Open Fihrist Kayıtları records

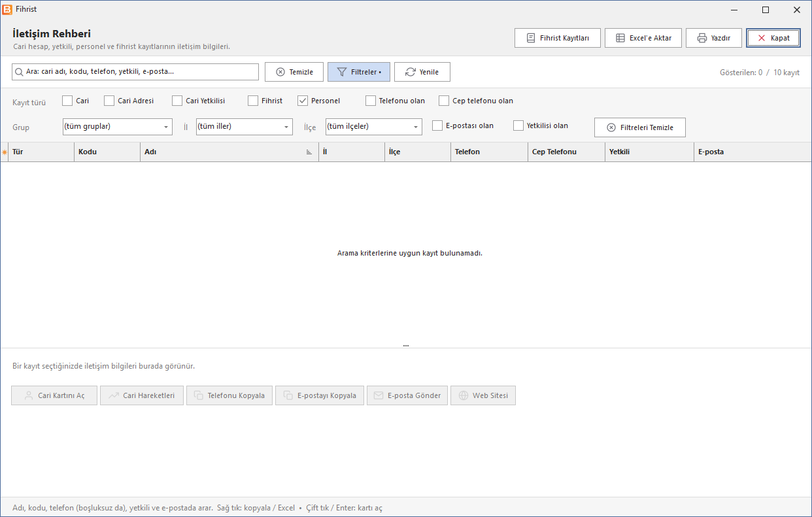click(558, 38)
